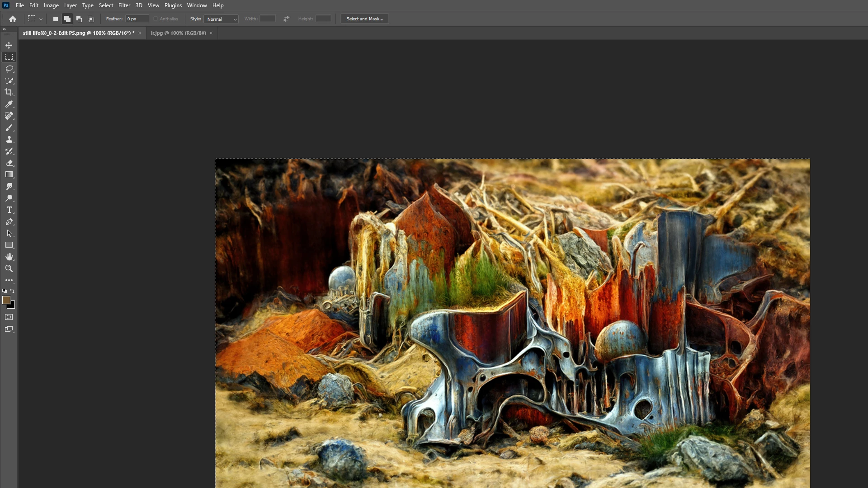Screen dimensions: 868x488
Task: Open the marquee tool preset picker arrow
Action: pos(41,19)
